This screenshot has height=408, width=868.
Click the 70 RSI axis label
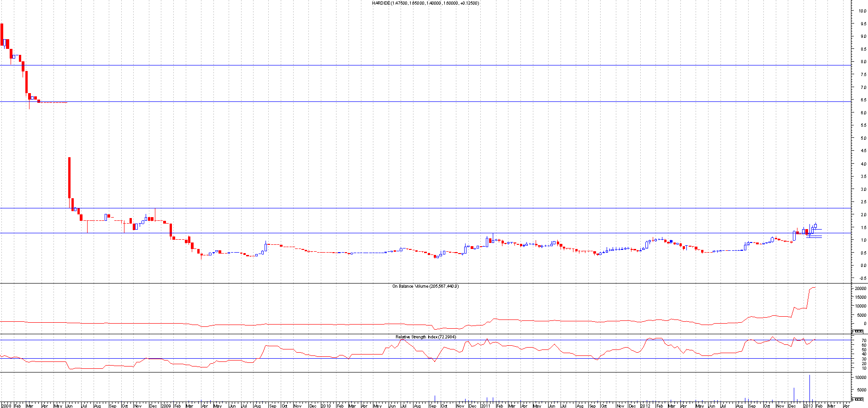tap(864, 341)
